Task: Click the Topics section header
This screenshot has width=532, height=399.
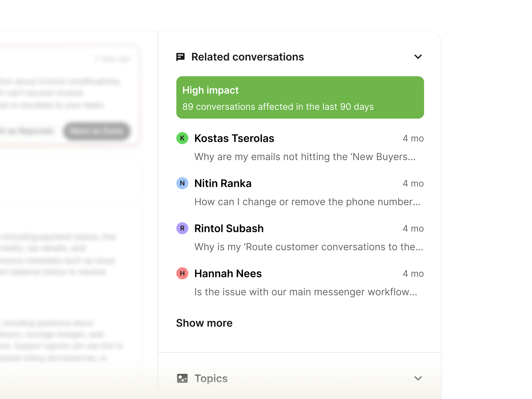Action: (211, 378)
